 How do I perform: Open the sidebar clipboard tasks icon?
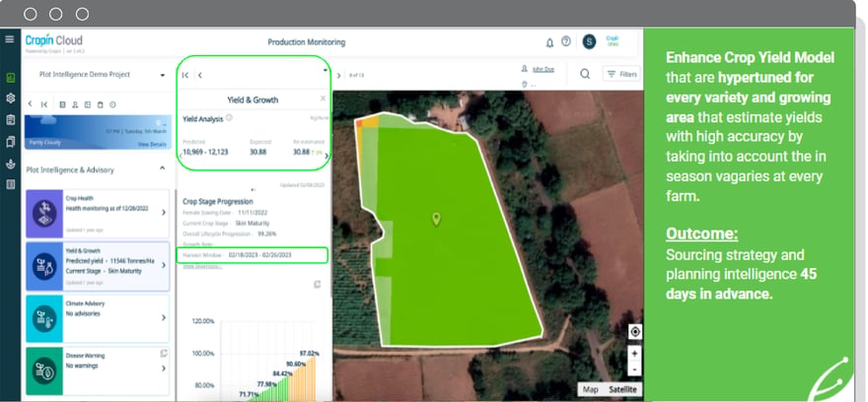click(x=10, y=120)
